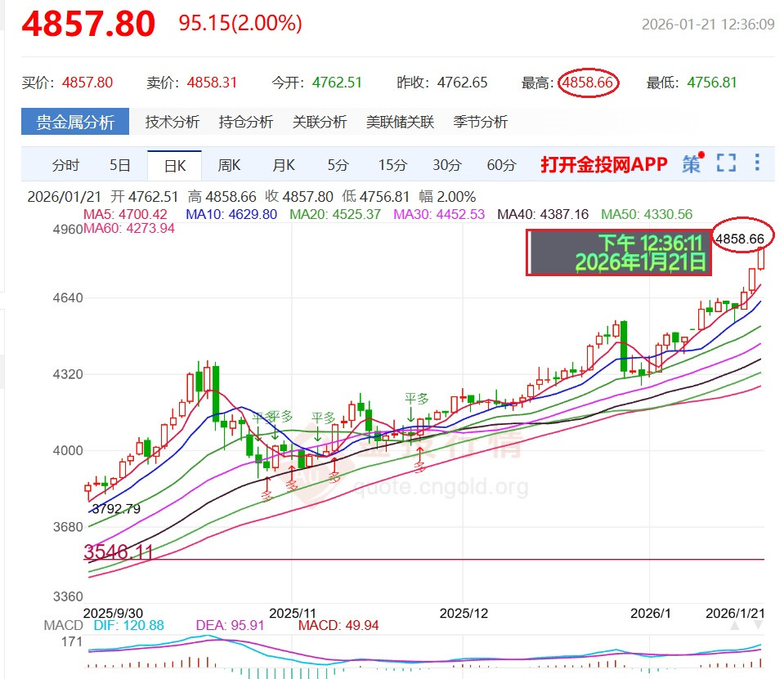The height and width of the screenshot is (679, 784).
Task: Switch chart to 分时 view
Action: coord(66,165)
